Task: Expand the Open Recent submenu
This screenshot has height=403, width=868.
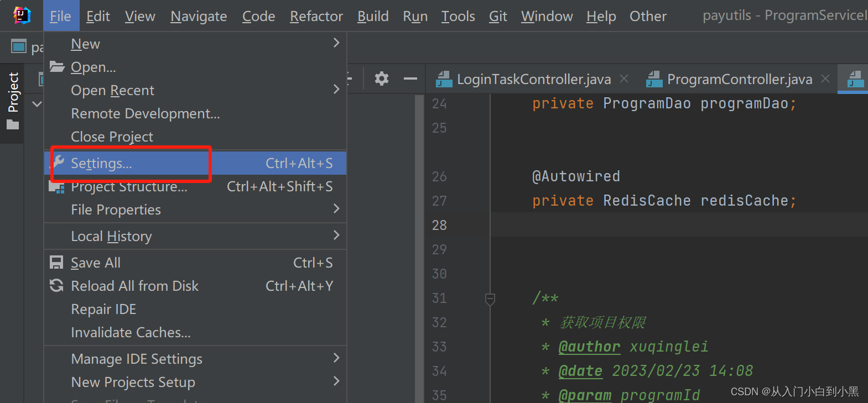Action: pyautogui.click(x=336, y=90)
